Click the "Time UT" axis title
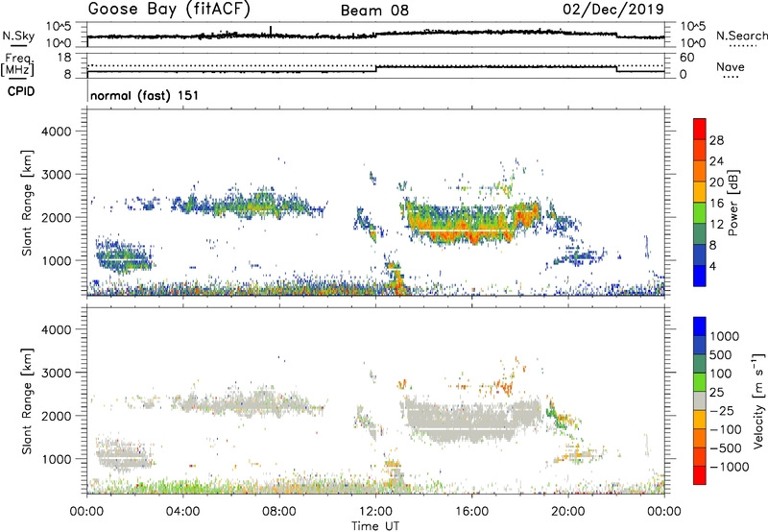768x532 pixels. pos(375,526)
